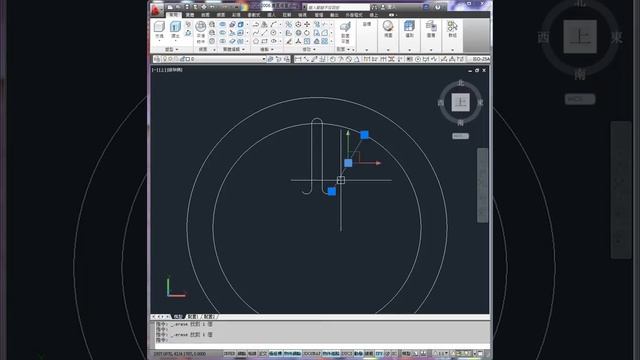Select the Circle tool in Draw panel
Image resolution: width=640 pixels, height=360 pixels.
273,33
